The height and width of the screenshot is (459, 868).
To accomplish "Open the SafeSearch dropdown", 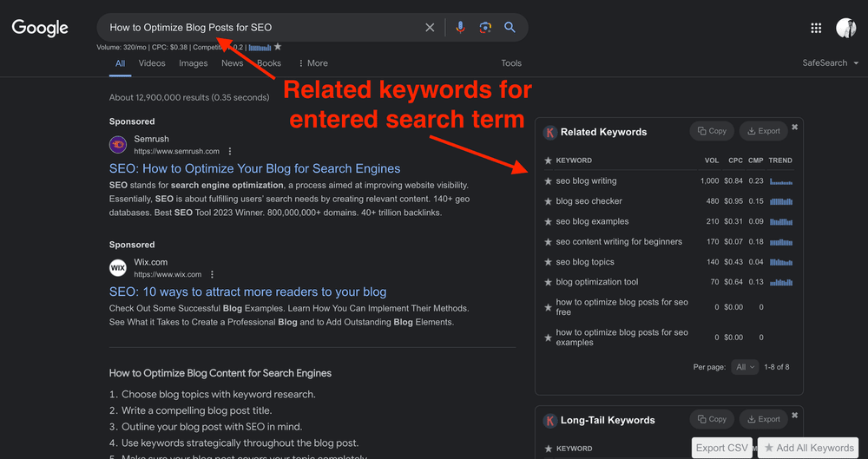I will pos(829,63).
